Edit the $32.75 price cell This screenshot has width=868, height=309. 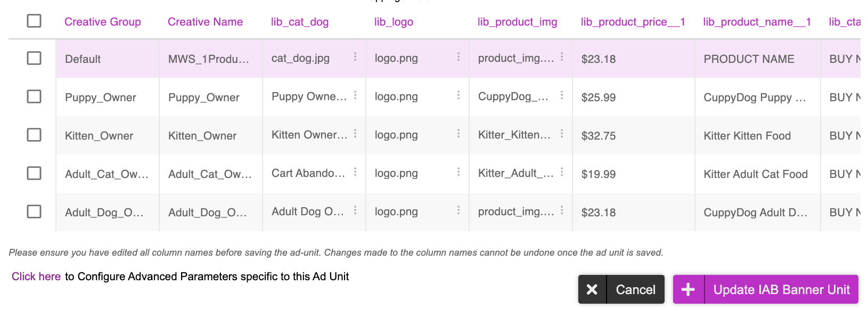(x=633, y=135)
